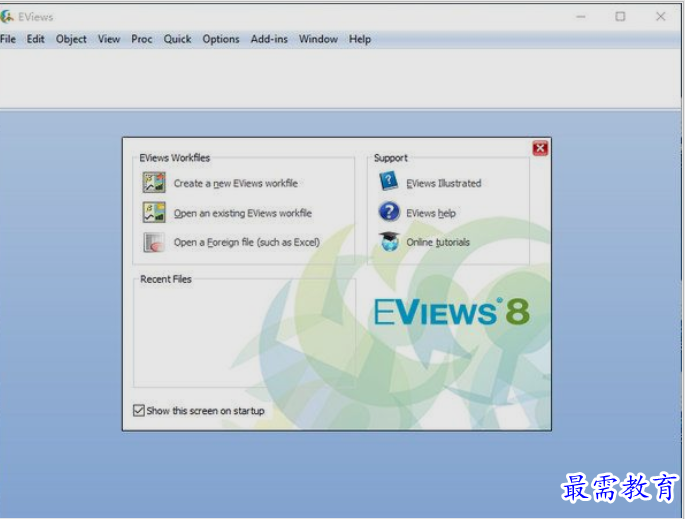Open the Object menu

pyautogui.click(x=71, y=39)
